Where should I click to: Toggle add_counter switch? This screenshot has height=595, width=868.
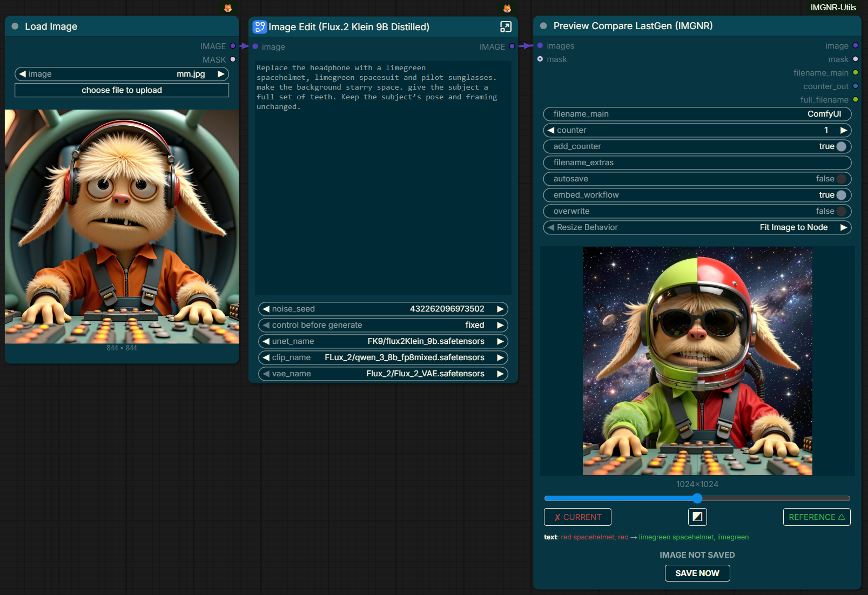point(841,146)
